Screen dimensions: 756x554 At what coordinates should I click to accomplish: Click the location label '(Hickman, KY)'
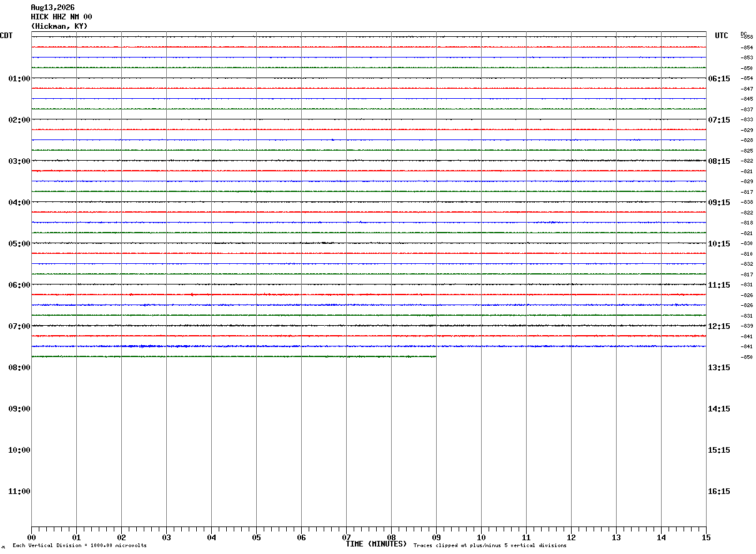[x=59, y=26]
